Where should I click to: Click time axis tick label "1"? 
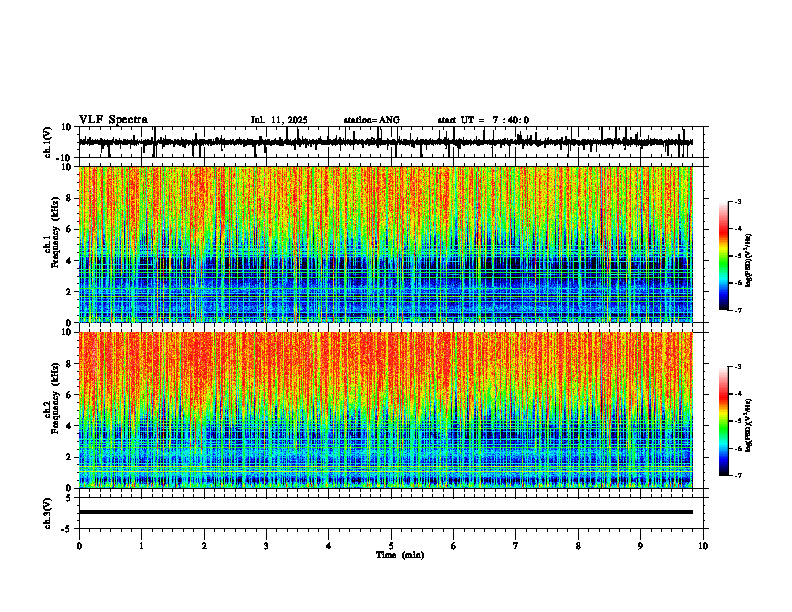141,546
